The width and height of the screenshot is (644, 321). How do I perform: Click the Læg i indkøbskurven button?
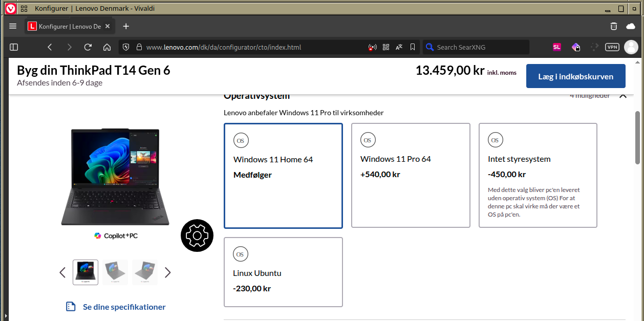pyautogui.click(x=575, y=76)
